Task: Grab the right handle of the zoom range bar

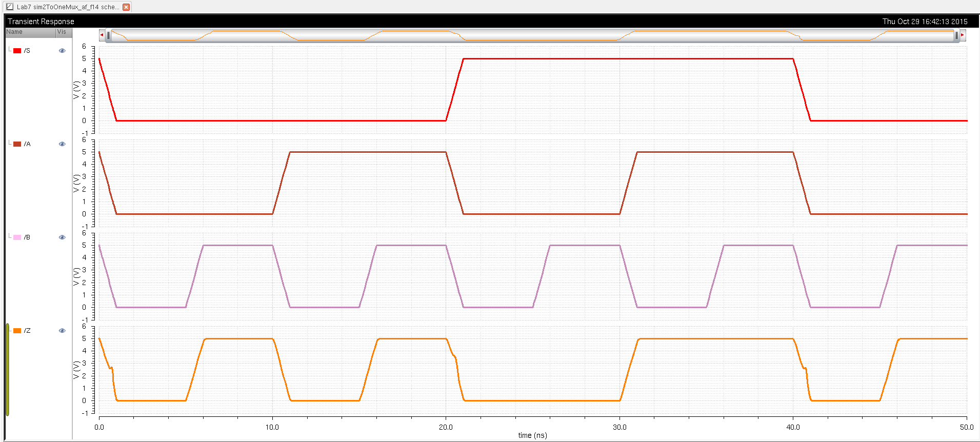Action: [956, 35]
